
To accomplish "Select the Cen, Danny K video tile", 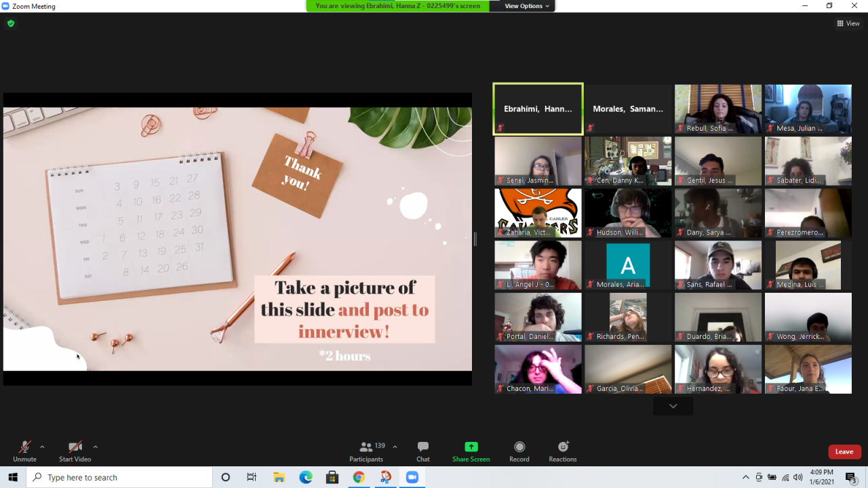I will (628, 161).
